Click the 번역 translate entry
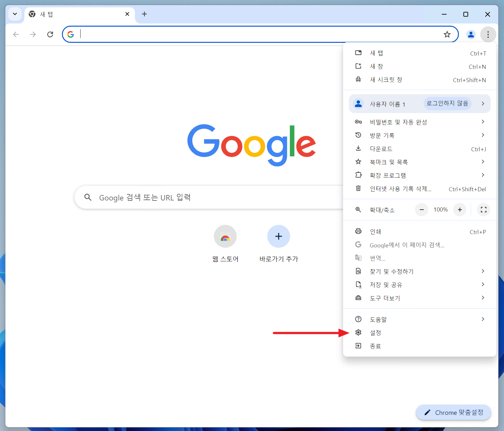Image resolution: width=504 pixels, height=431 pixels. tap(420, 258)
